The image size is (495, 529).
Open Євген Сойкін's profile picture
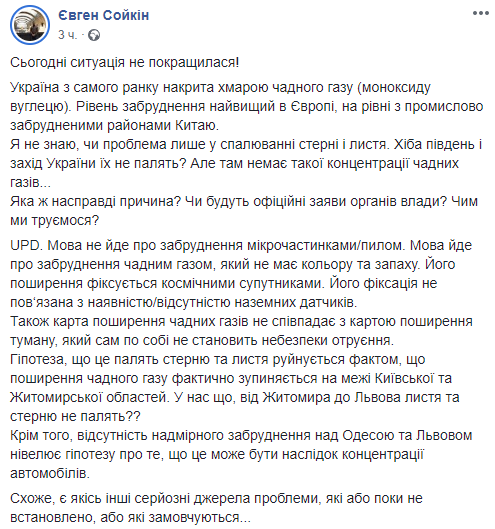pos(30,25)
